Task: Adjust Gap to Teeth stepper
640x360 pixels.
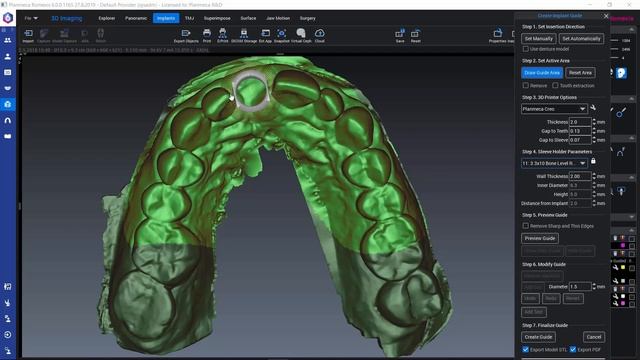Action: 594,131
